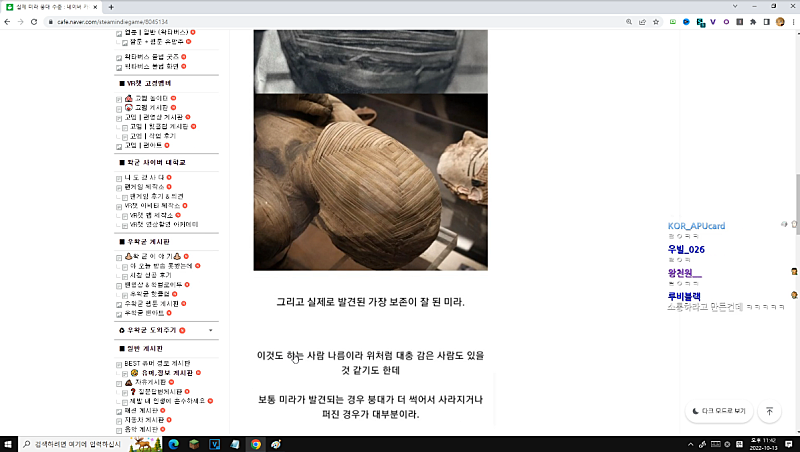Show hidden system tray icons
The image size is (800, 452).
pos(690,444)
